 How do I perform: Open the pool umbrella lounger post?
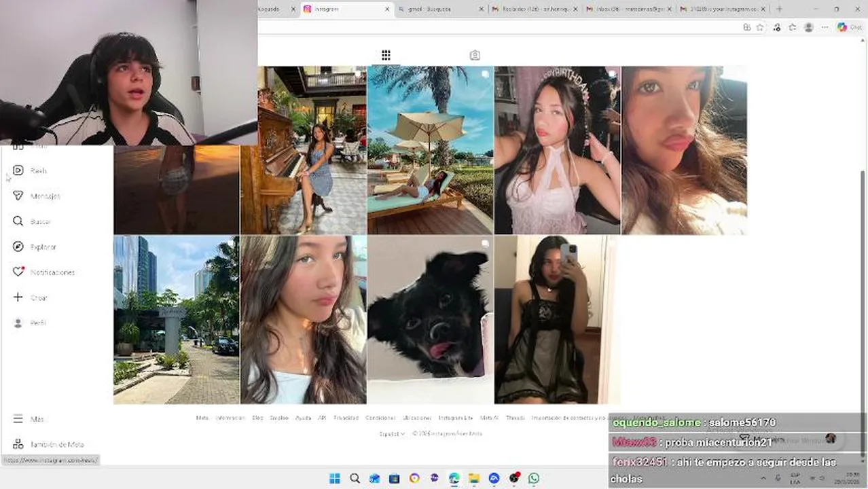pyautogui.click(x=431, y=150)
